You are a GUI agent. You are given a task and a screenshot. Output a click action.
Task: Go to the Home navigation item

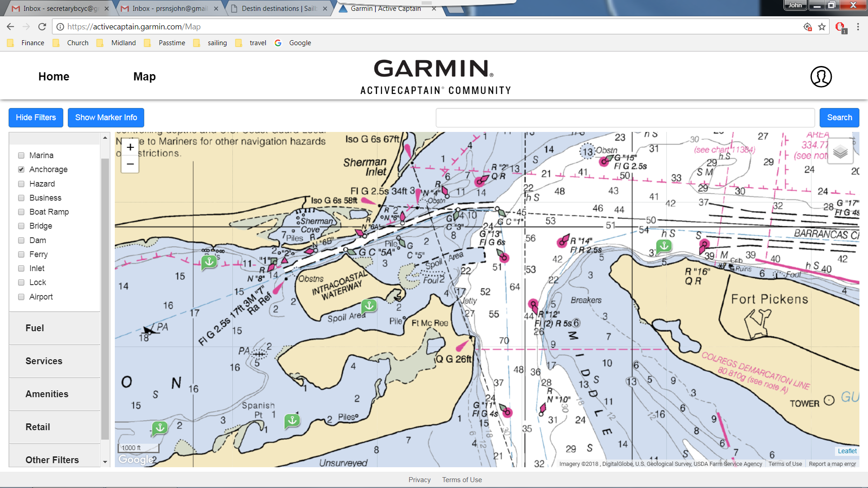pos(54,76)
